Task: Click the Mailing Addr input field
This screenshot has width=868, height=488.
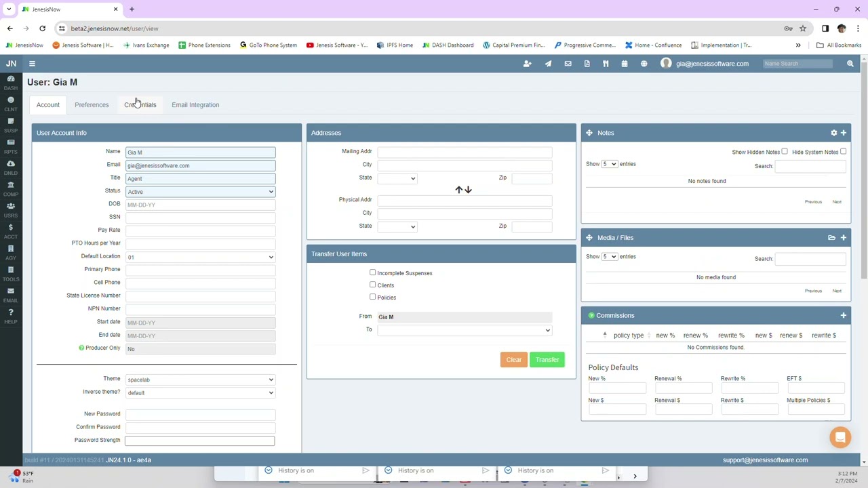Action: click(465, 152)
